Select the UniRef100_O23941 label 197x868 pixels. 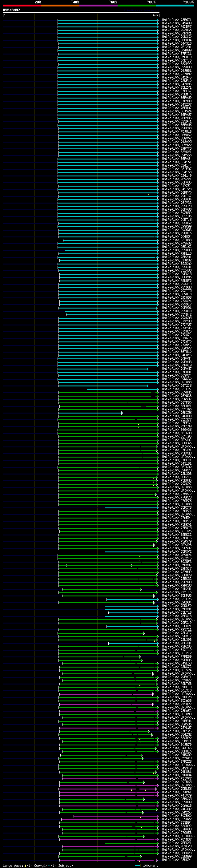click(x=176, y=121)
